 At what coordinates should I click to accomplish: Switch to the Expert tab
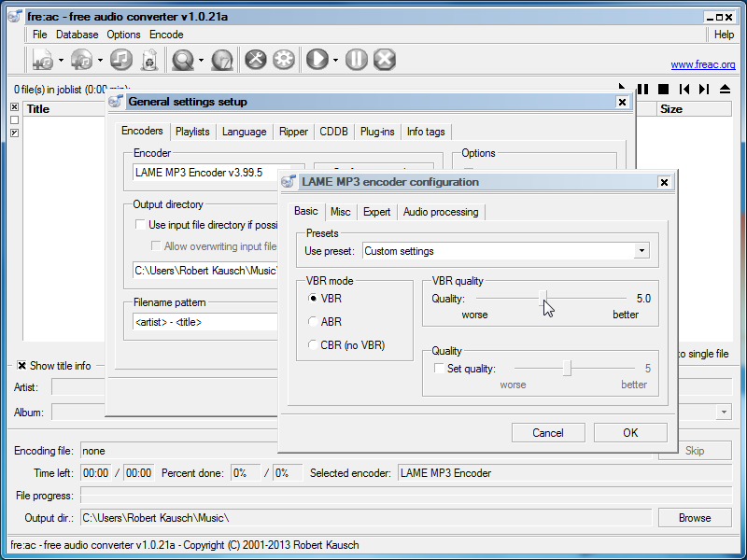376,212
